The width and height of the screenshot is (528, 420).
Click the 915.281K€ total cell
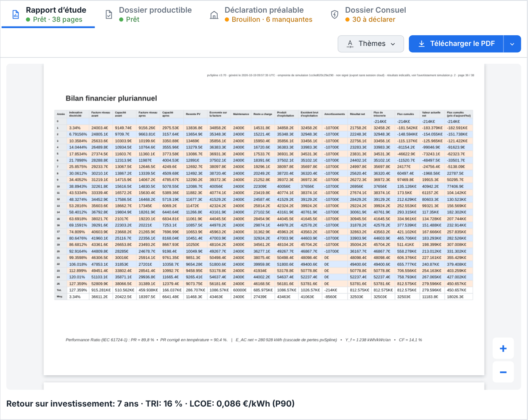101,290
